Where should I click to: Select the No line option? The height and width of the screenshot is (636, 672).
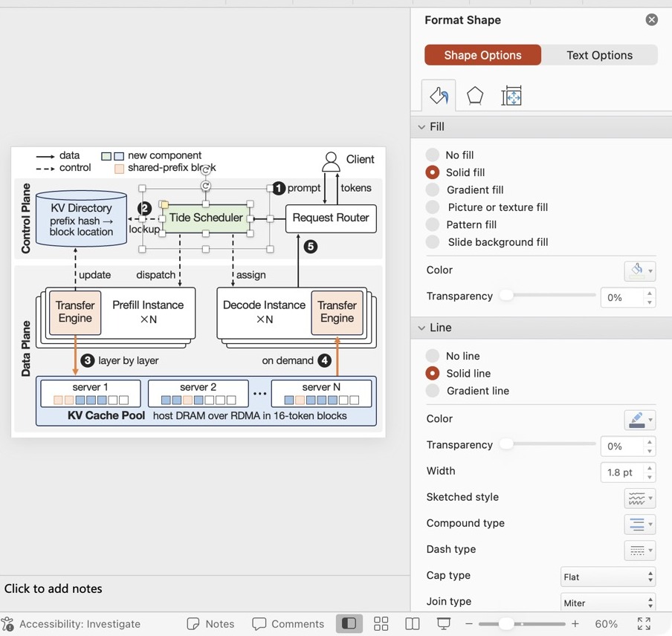tap(433, 355)
